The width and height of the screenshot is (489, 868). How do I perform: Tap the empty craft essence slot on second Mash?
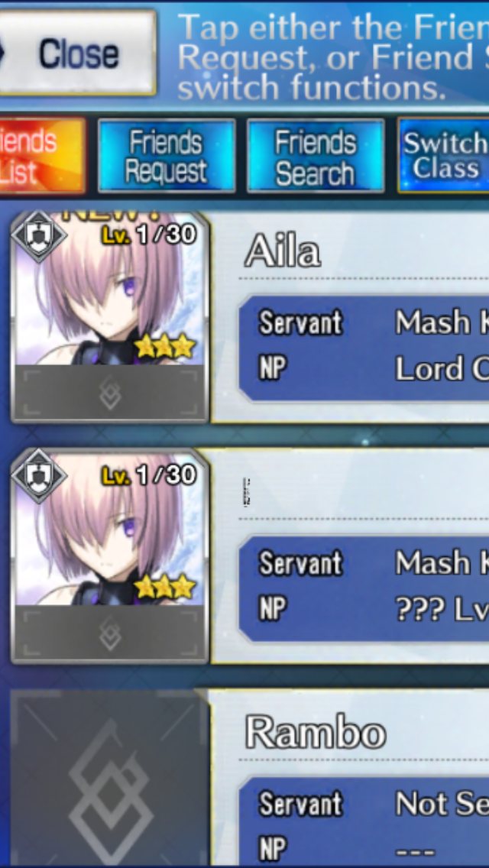click(x=110, y=633)
